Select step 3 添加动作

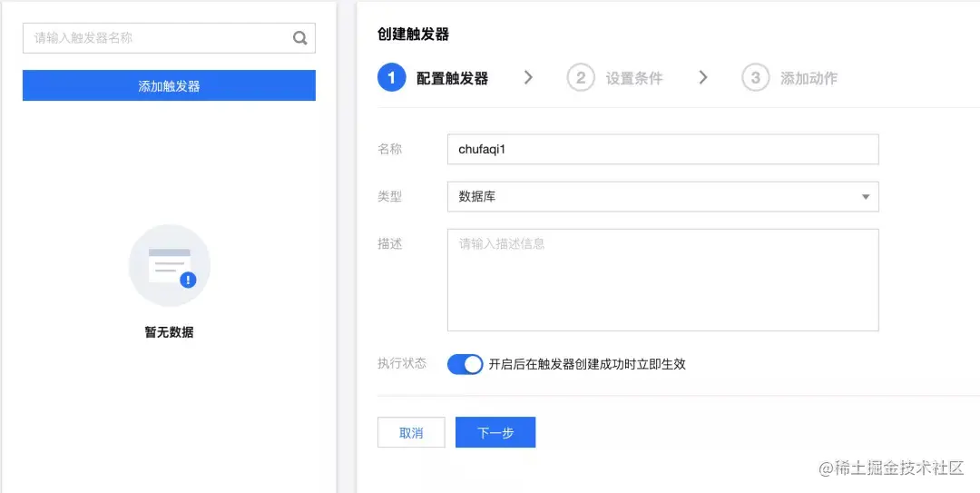click(789, 78)
